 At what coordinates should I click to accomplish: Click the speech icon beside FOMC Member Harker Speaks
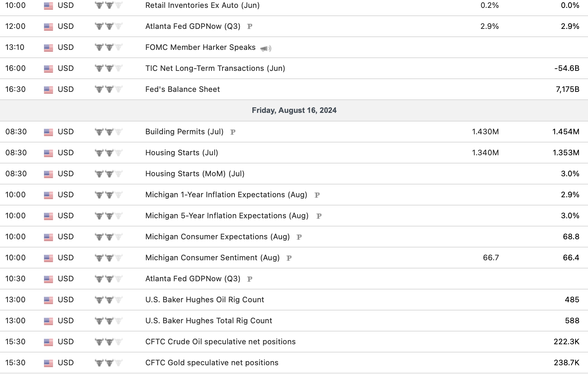pyautogui.click(x=266, y=48)
